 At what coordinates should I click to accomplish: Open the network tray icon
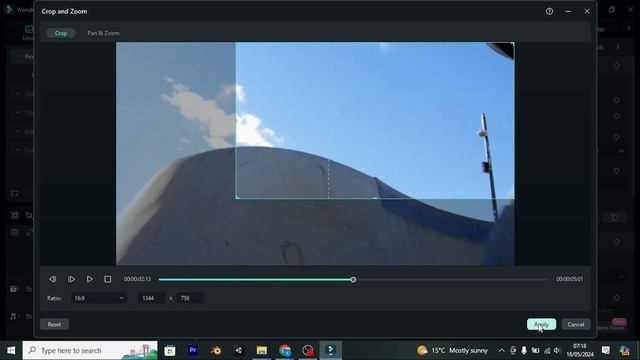547,350
